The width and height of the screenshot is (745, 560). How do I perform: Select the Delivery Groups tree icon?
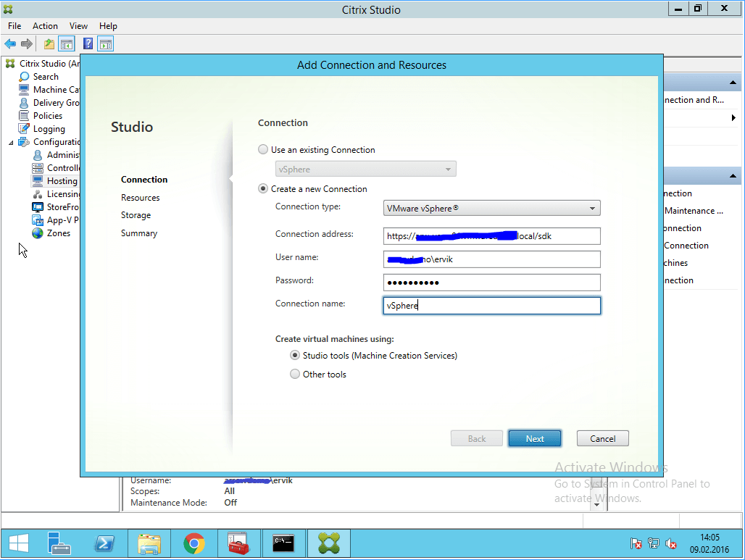24,103
